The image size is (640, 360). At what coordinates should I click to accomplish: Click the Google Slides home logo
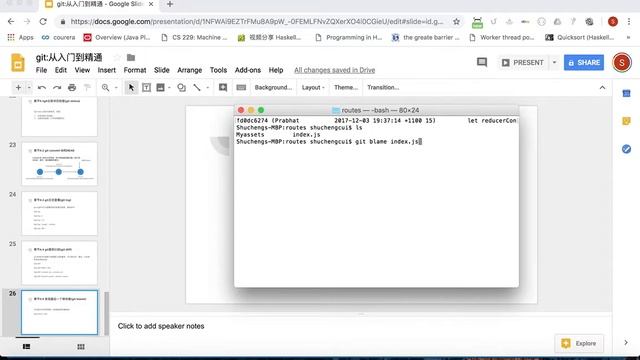point(18,63)
